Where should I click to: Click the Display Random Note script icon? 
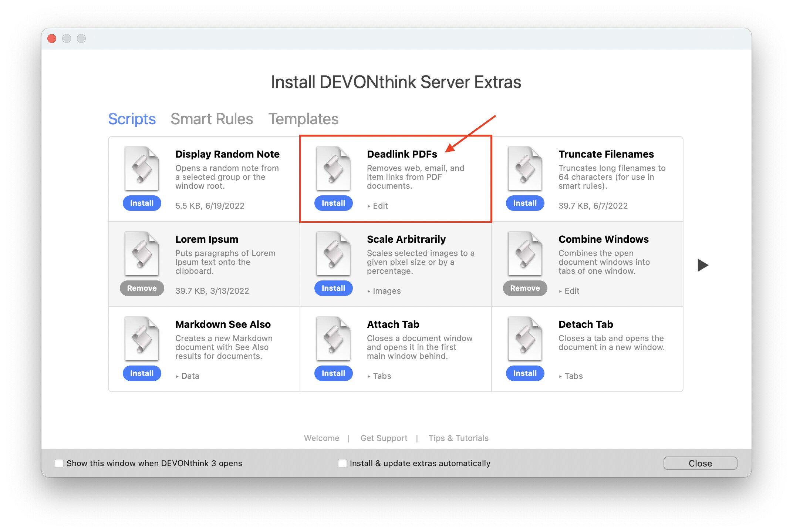(x=142, y=169)
